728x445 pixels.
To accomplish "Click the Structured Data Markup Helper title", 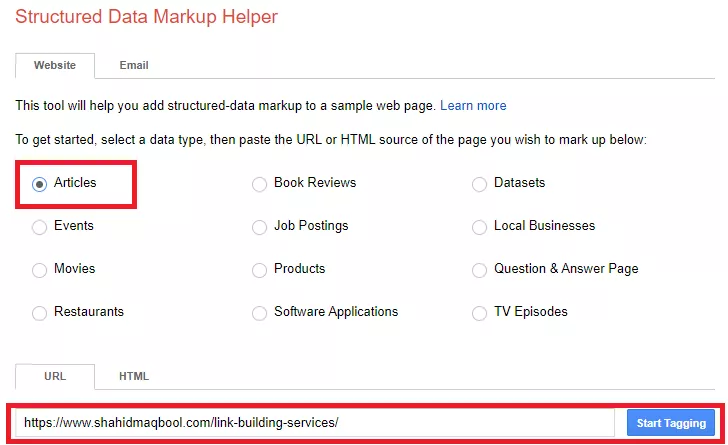I will click(x=146, y=17).
